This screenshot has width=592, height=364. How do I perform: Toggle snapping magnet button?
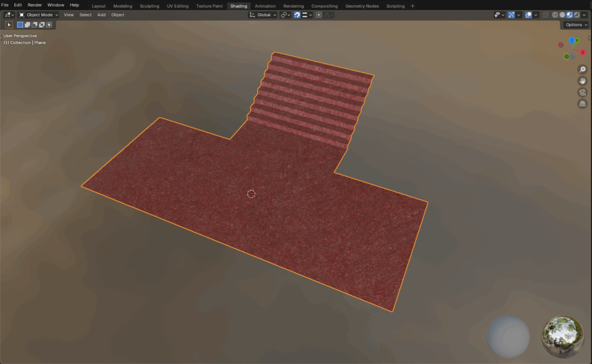297,15
